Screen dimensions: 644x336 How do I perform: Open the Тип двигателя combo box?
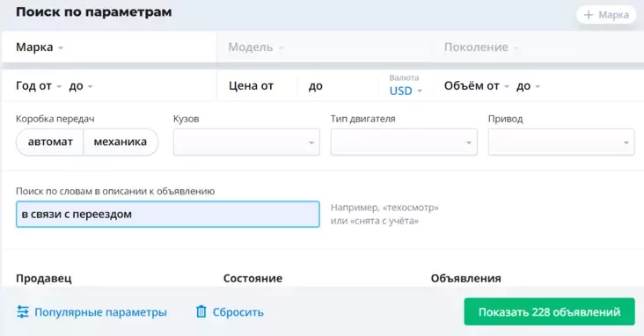point(404,142)
